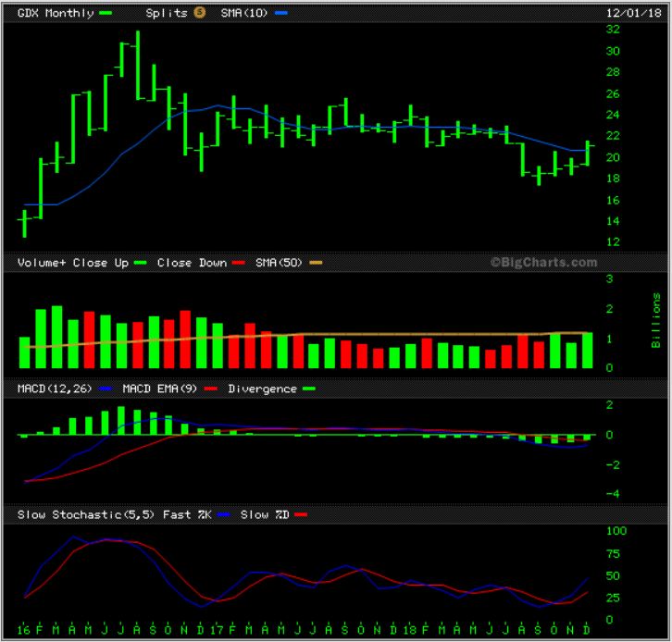Click the vertical Billions axis label

655,320
